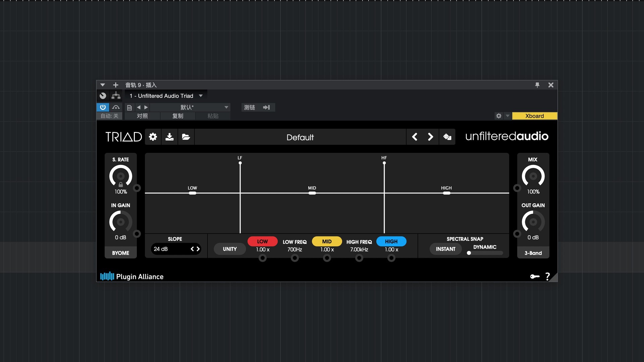Click IN GAIN knob
Viewport: 644px width, 362px height.
121,222
